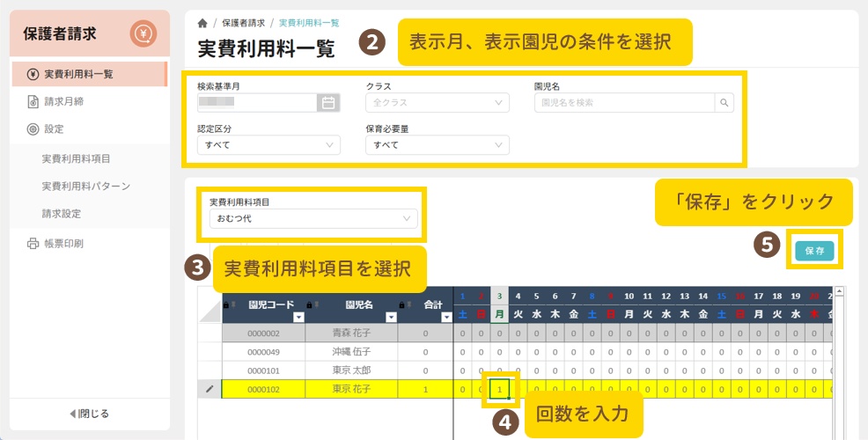Open the 園児コード column filter arrow

click(298, 317)
